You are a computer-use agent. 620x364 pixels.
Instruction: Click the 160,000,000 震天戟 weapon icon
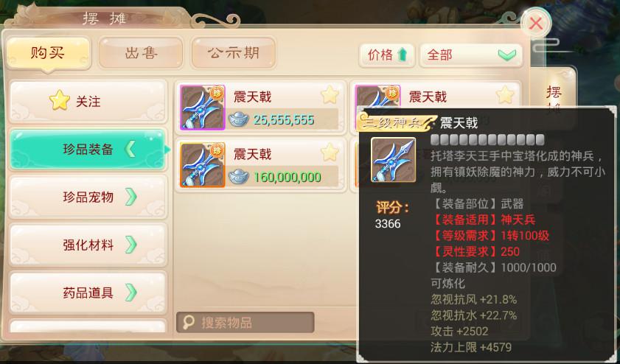tap(203, 165)
